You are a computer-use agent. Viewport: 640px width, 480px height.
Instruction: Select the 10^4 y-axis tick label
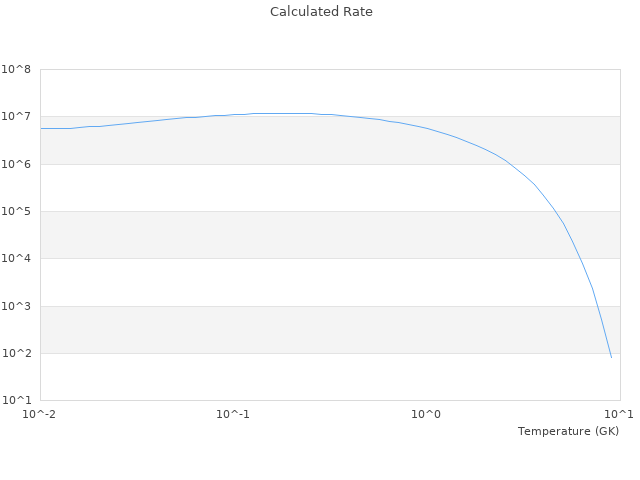[x=16, y=259]
